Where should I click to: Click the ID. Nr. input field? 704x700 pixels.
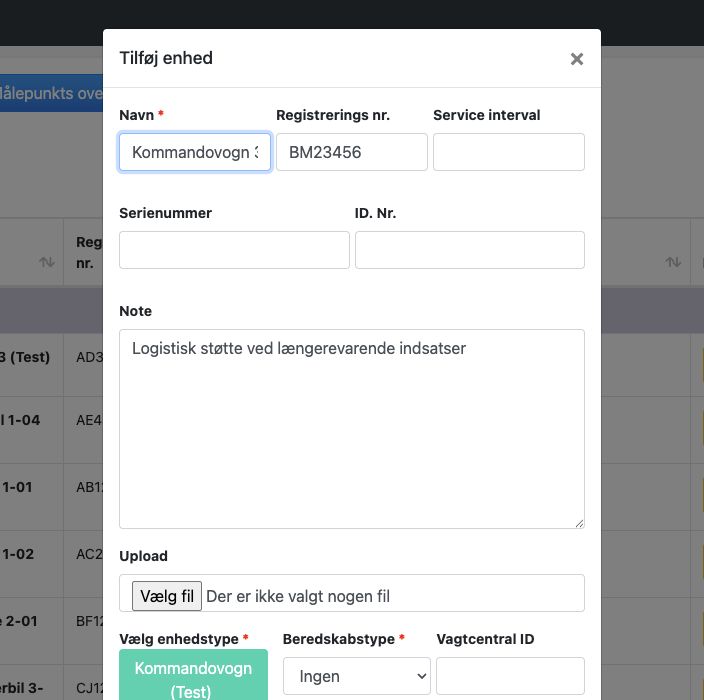coord(470,250)
